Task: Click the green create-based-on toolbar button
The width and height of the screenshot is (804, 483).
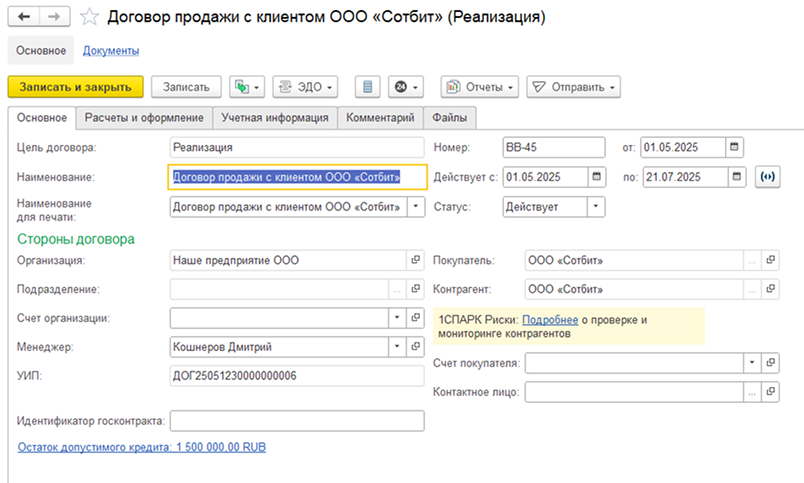Action: (245, 87)
